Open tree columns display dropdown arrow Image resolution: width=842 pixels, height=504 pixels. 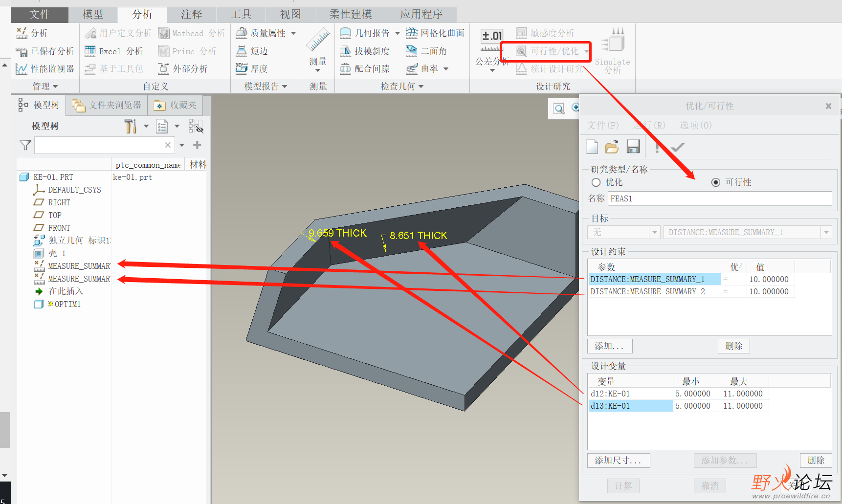(x=177, y=126)
